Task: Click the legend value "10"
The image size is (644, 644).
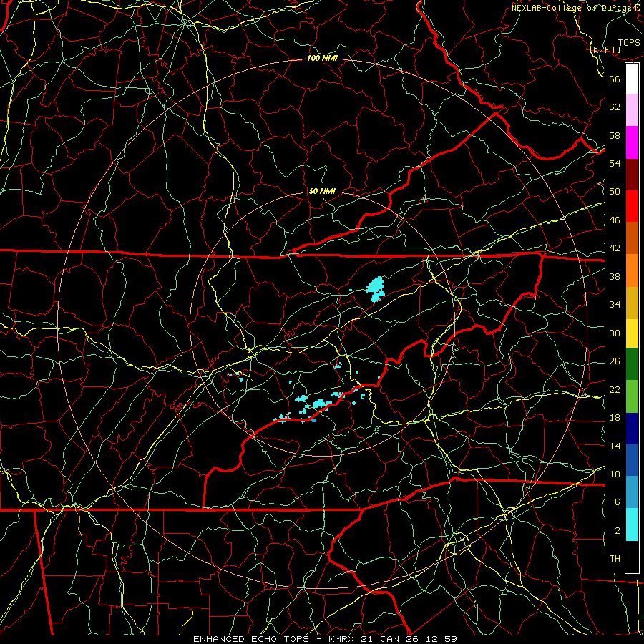Action: tap(615, 474)
